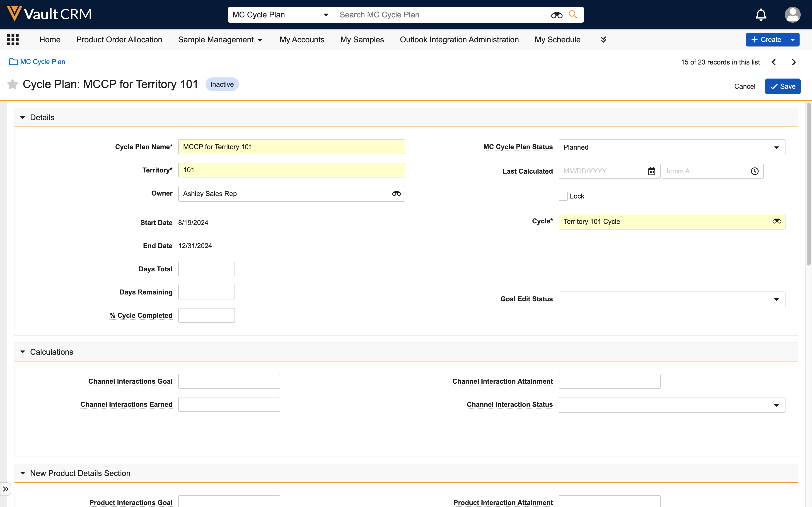
Task: Open calendar picker for Last Calculated
Action: [651, 171]
